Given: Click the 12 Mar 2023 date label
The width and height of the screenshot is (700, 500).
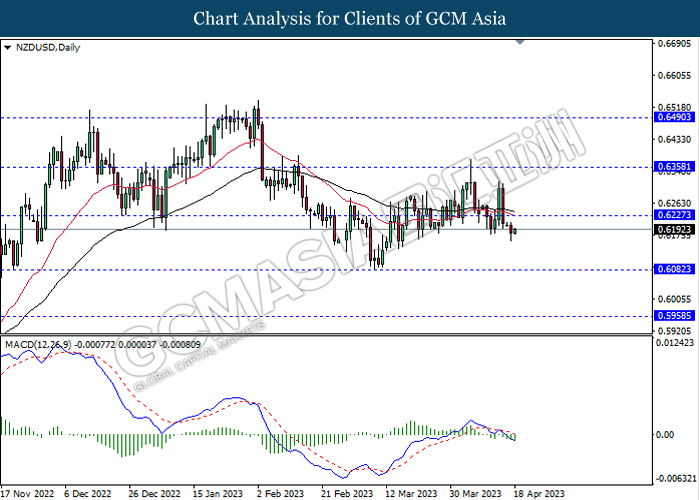Looking at the screenshot, I should click(411, 493).
